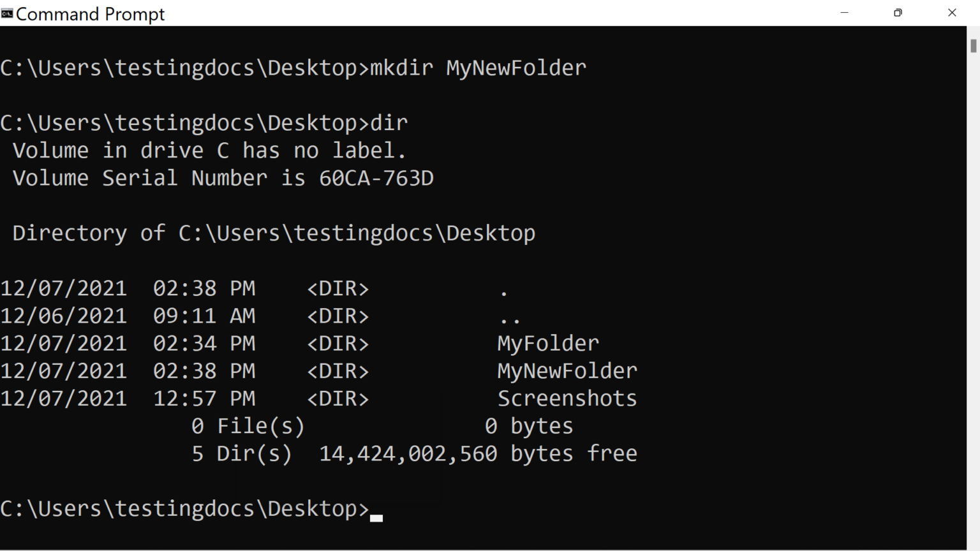
Task: Click the dir command text
Action: 389,122
